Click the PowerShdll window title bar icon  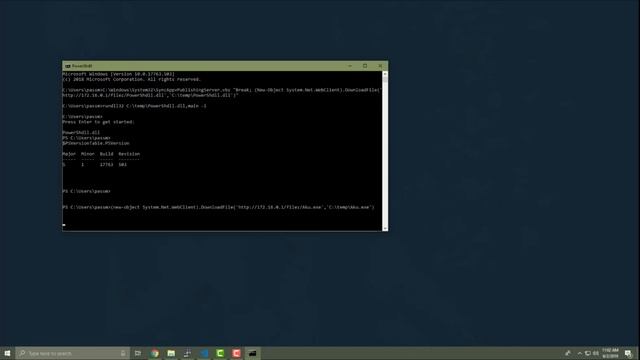[68, 66]
